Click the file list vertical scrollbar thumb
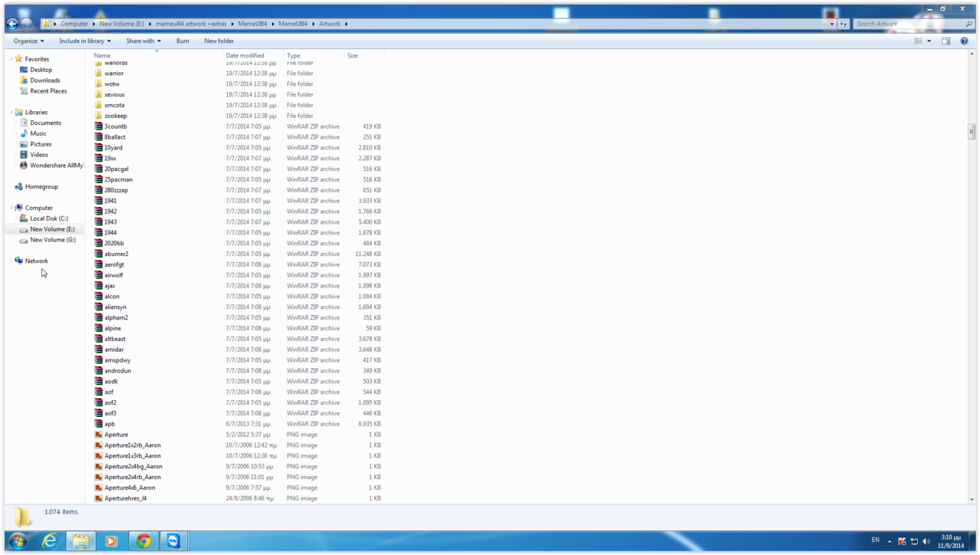Viewport: 980px width, 555px height. point(972,131)
